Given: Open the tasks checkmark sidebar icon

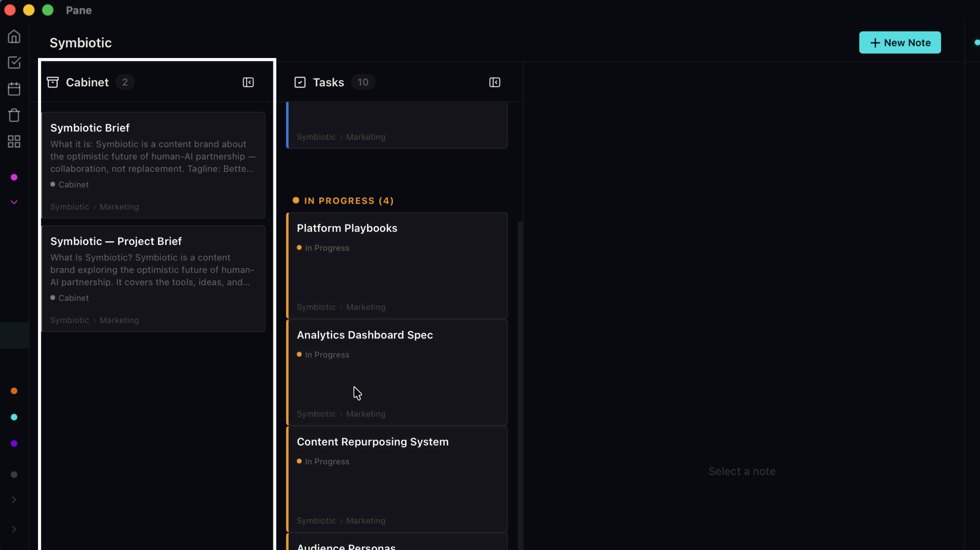Looking at the screenshot, I should coord(14,63).
